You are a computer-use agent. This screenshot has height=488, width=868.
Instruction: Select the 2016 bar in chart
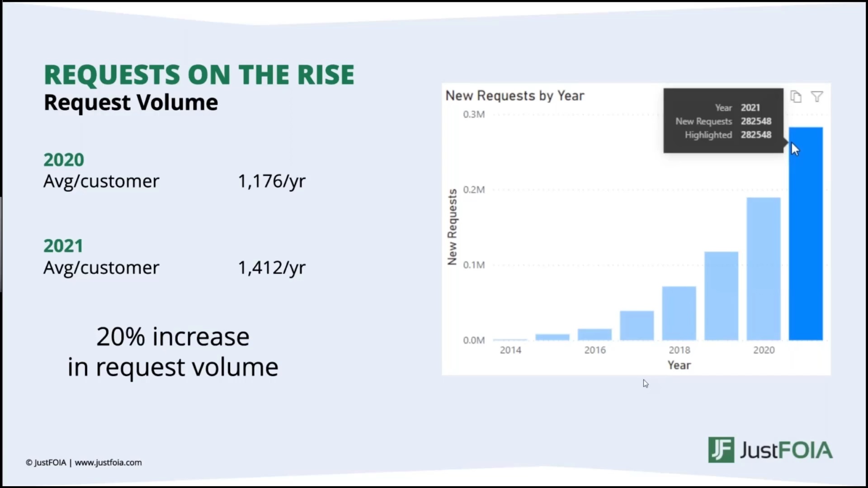[x=594, y=334]
